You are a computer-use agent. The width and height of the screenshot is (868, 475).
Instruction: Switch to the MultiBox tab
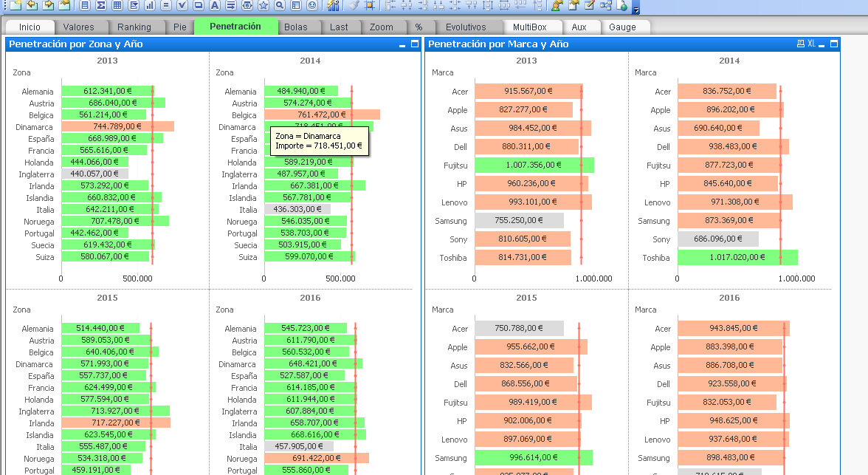coord(530,27)
